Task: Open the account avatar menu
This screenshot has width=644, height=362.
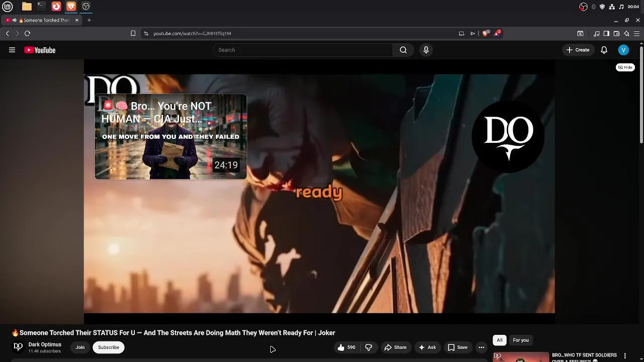Action: tap(623, 50)
